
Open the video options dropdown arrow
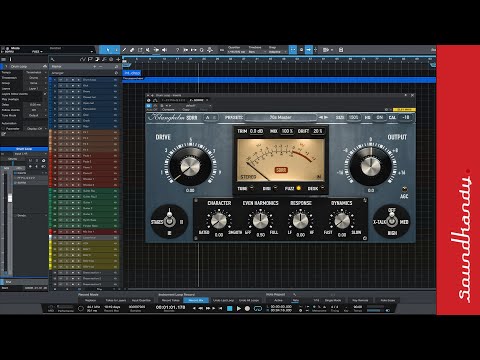(332, 50)
